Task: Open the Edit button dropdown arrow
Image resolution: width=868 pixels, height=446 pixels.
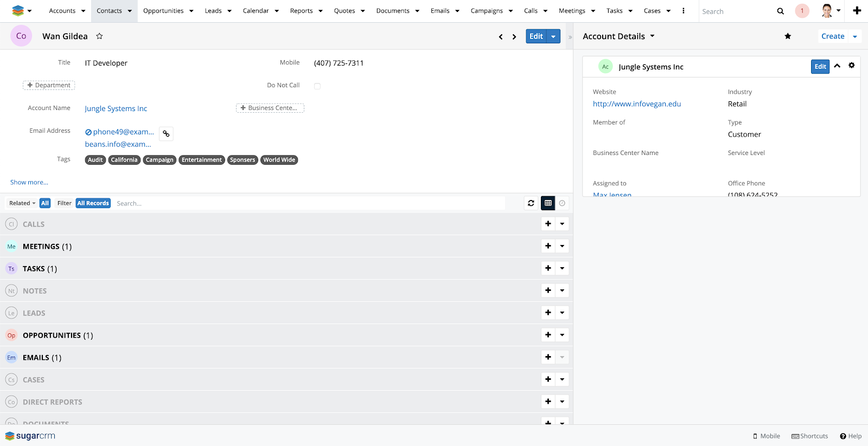Action: (553, 36)
